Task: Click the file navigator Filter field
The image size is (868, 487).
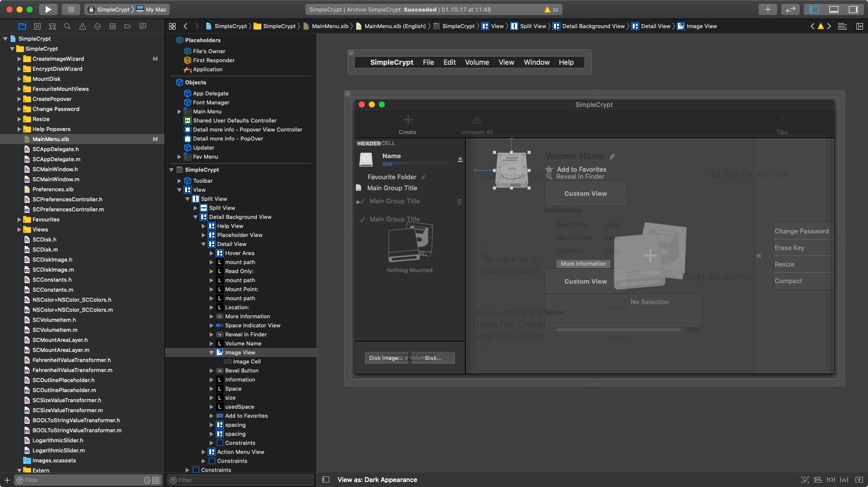Action: click(x=88, y=480)
